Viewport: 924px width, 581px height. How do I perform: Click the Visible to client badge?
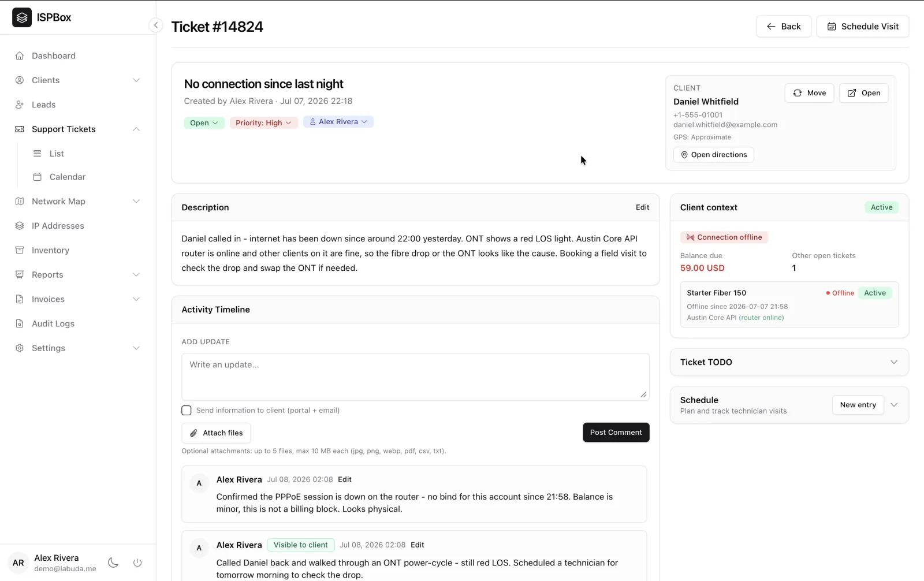300,545
